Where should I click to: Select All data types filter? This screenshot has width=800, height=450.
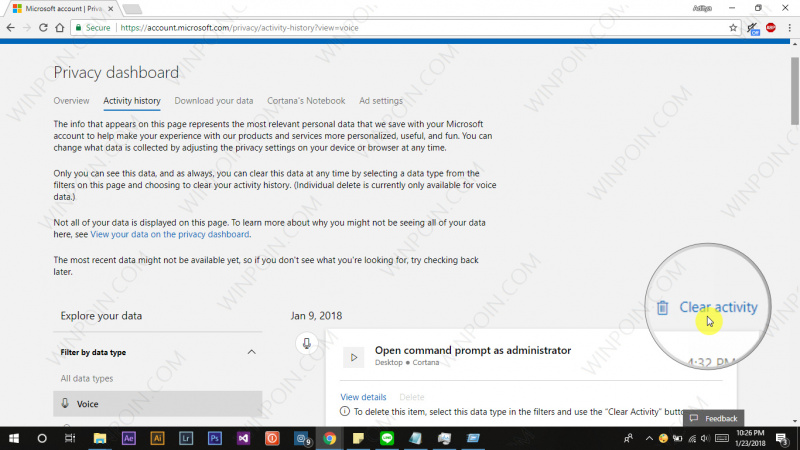point(87,379)
